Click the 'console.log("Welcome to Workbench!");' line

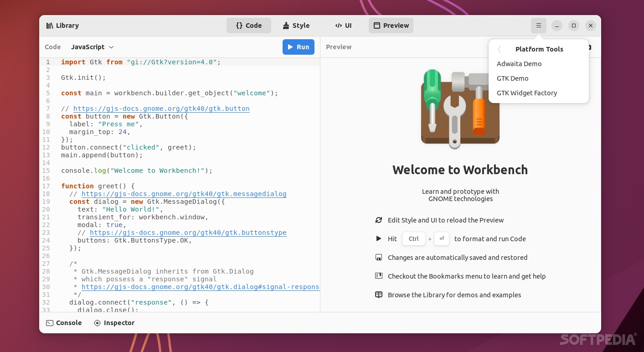137,171
